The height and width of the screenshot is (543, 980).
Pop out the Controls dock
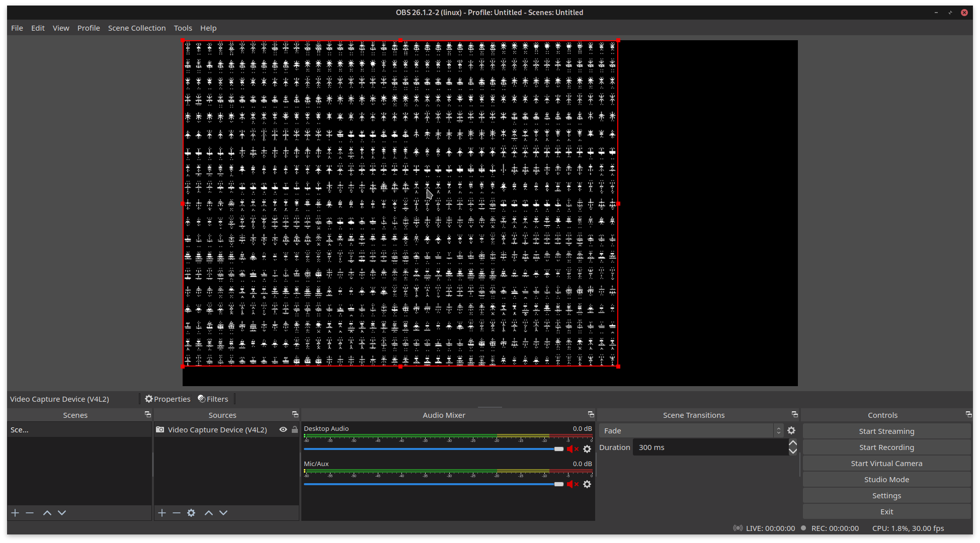coord(969,414)
